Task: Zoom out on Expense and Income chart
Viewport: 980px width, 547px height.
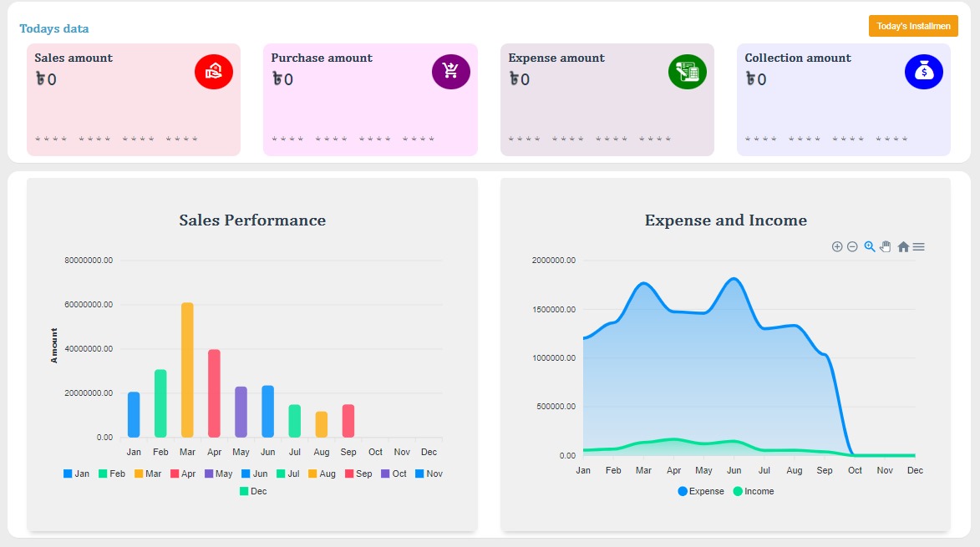Action: [x=852, y=246]
